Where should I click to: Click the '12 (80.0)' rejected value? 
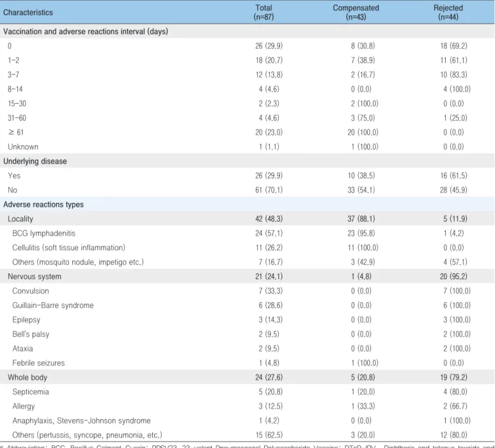(x=453, y=435)
